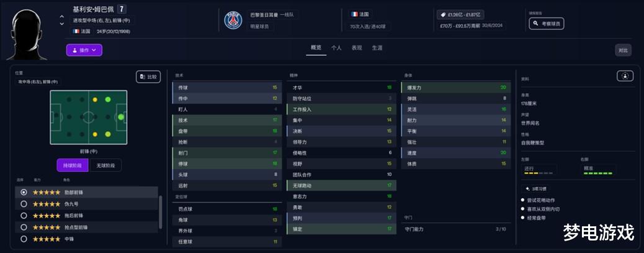Open the 操作 actions dropdown

pos(84,50)
